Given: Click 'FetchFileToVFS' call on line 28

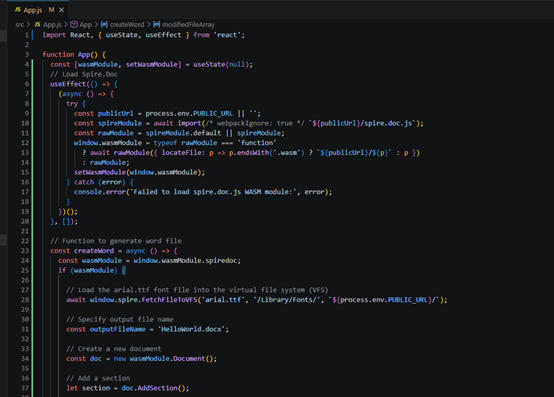Looking at the screenshot, I should click(170, 300).
